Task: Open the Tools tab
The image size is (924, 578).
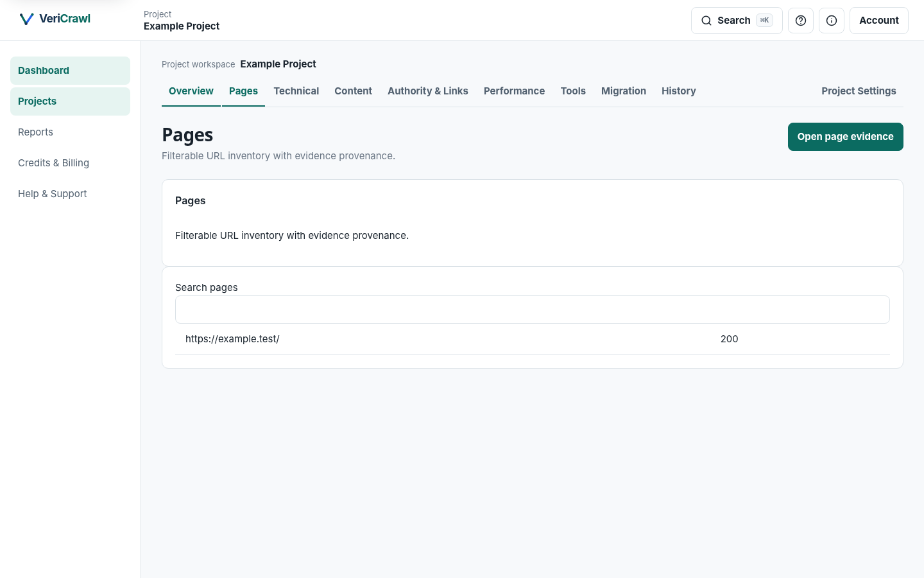Action: [573, 91]
